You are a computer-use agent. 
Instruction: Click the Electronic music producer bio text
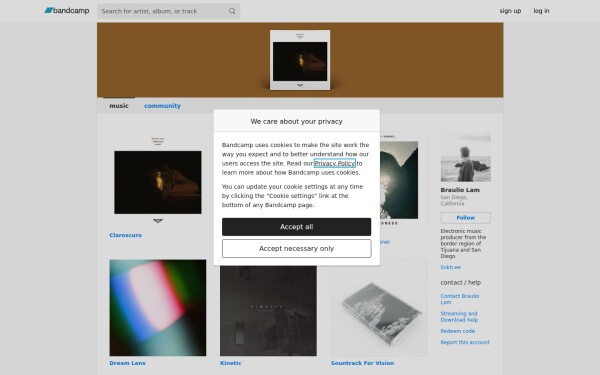[463, 244]
